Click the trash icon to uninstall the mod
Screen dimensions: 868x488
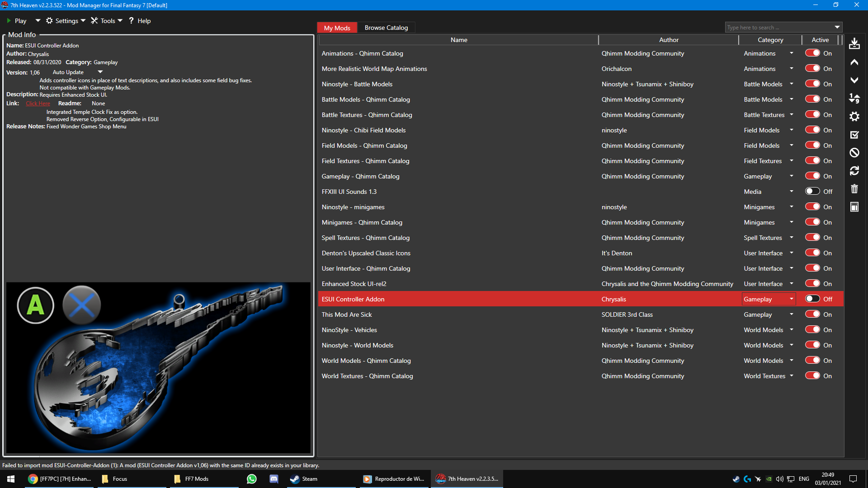854,189
